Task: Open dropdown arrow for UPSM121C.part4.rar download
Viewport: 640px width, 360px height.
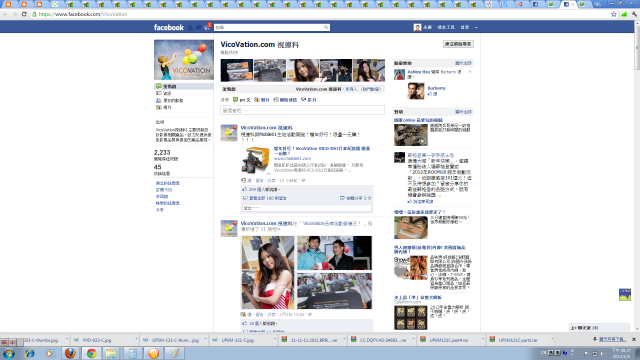Action: click(483, 339)
